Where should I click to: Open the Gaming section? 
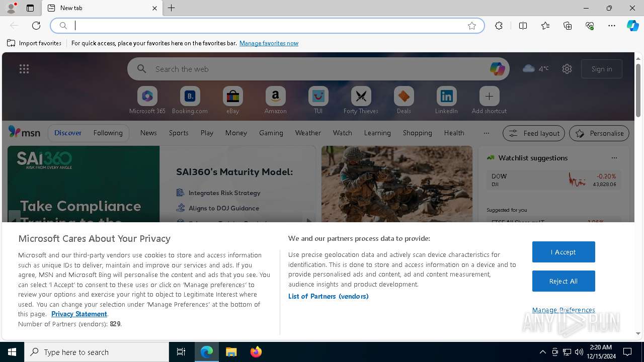pos(271,133)
